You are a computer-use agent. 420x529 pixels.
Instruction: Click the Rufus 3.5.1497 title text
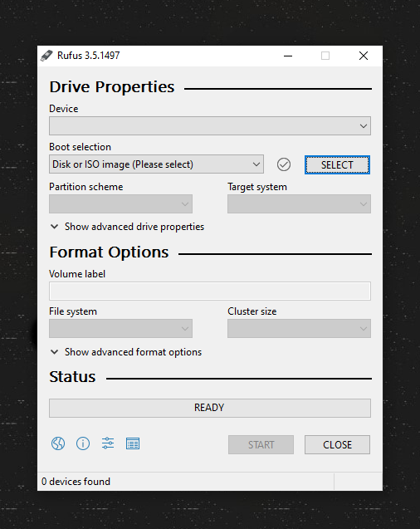[x=88, y=56]
